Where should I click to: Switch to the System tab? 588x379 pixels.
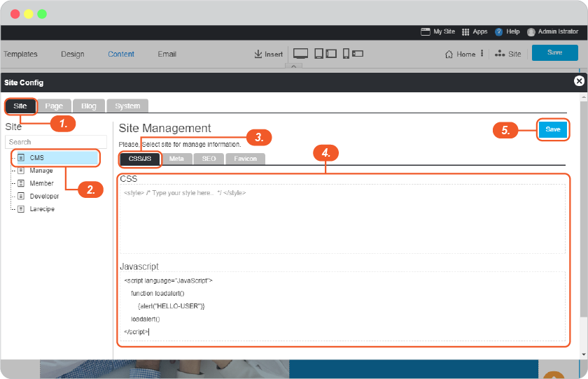click(x=127, y=106)
